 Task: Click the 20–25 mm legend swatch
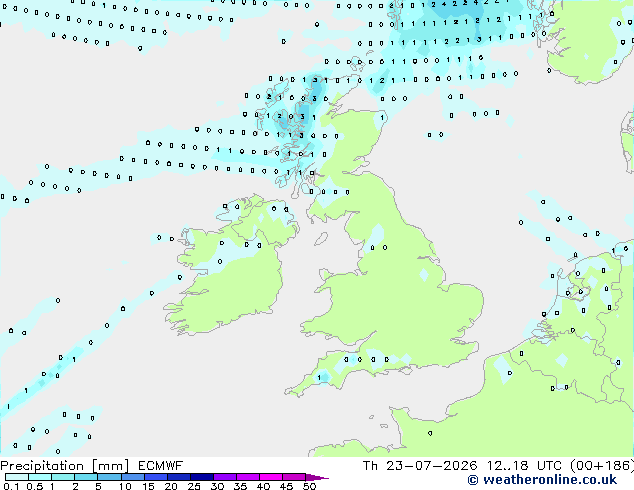tap(178, 477)
